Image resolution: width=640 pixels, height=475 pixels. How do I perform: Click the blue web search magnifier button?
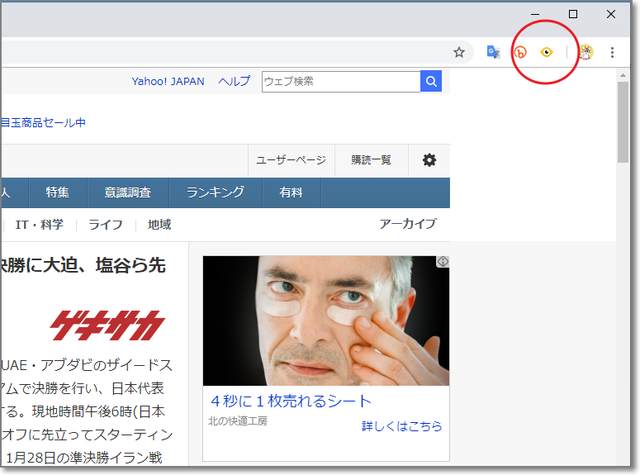tap(431, 82)
